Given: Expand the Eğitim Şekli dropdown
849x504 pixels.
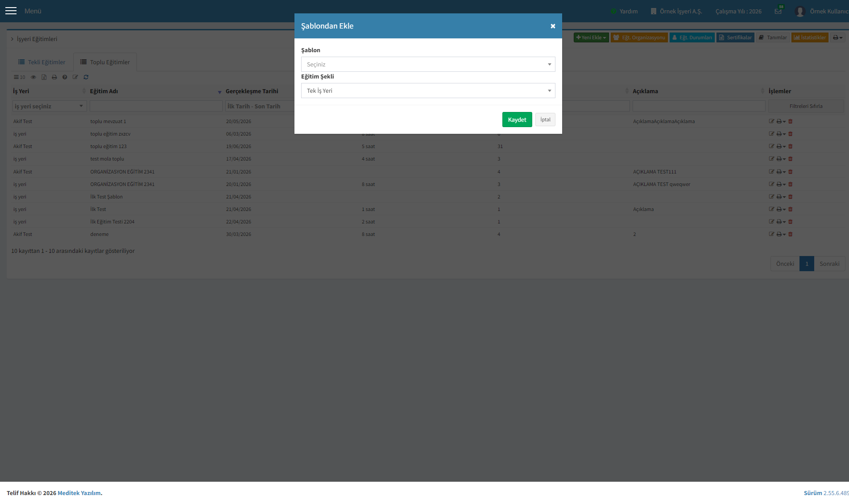Looking at the screenshot, I should (x=428, y=91).
